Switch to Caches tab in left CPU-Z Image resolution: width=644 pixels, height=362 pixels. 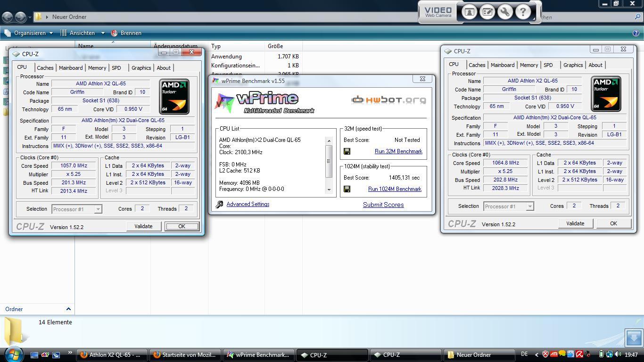tap(45, 68)
